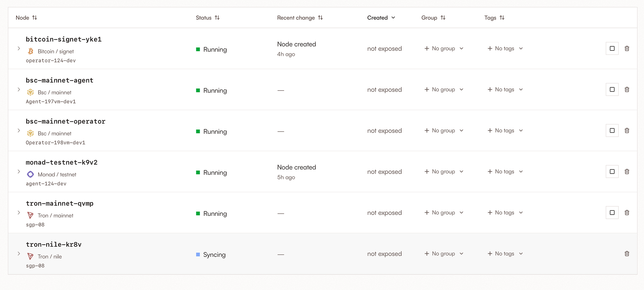
Task: Delete monad-testnet-k9v2 with the trash icon
Action: (627, 172)
